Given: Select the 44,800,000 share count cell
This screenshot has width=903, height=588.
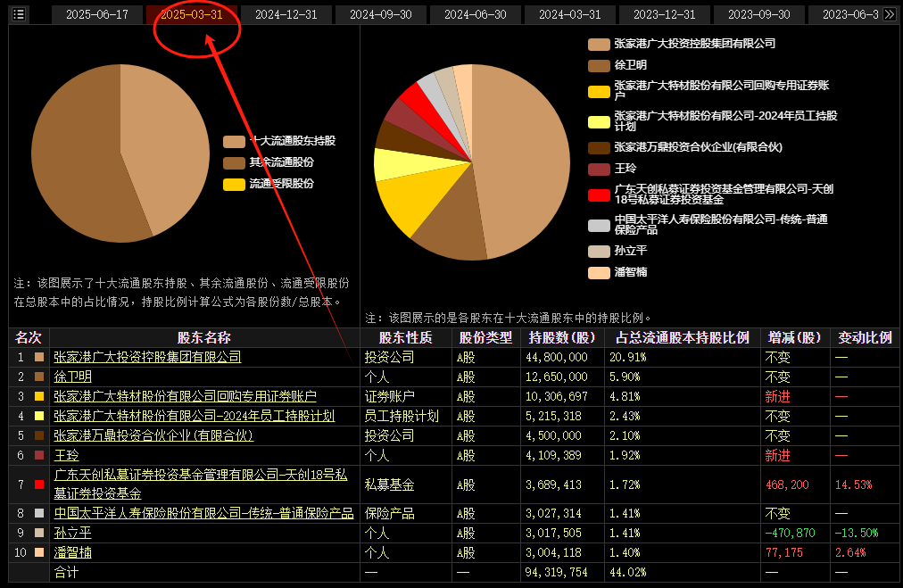Looking at the screenshot, I should coord(556,357).
